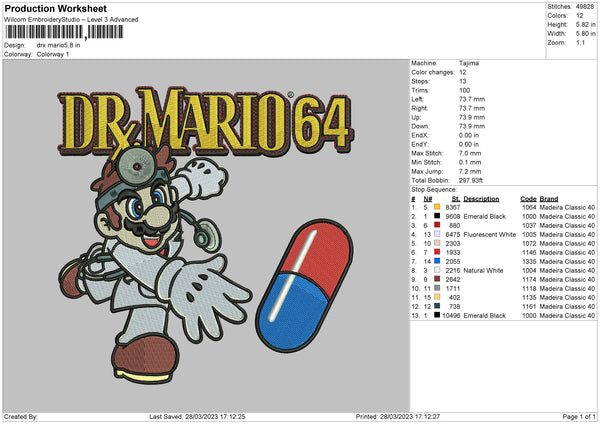Select the Max Jump value 7.2 mm

(x=470, y=171)
